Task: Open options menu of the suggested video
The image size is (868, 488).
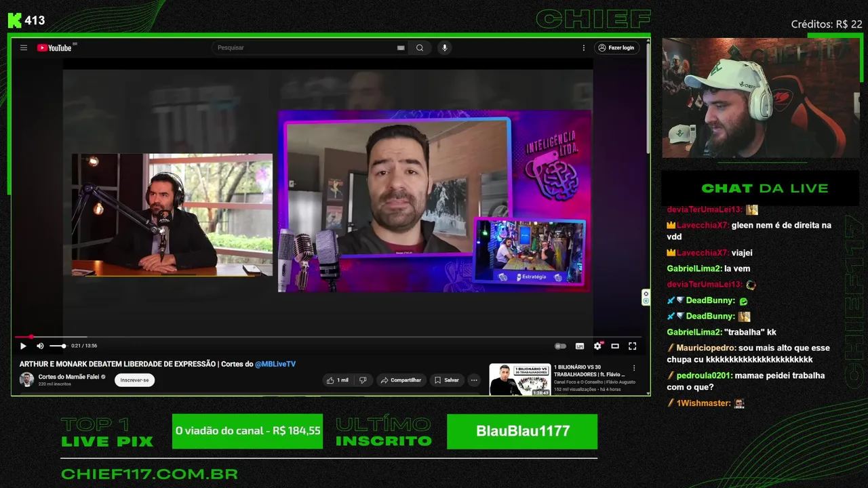Action: click(x=634, y=368)
